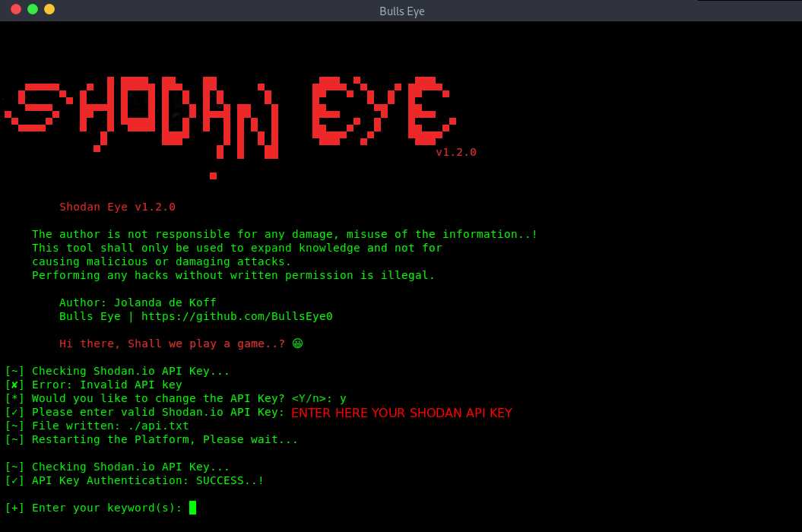Click 'Would you like to change the API Key?' prompt
802x532 pixels.
[x=158, y=398]
